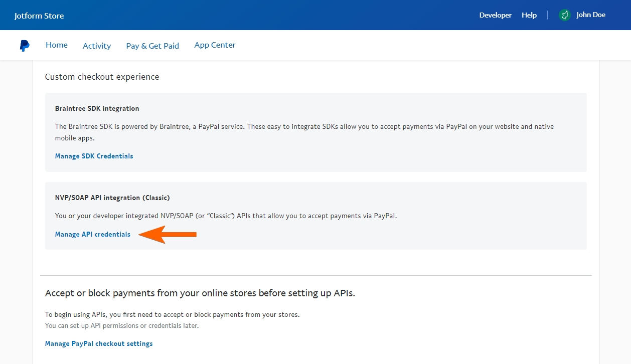The image size is (631, 364).
Task: Click John Doe's green avatar icon
Action: coord(565,15)
